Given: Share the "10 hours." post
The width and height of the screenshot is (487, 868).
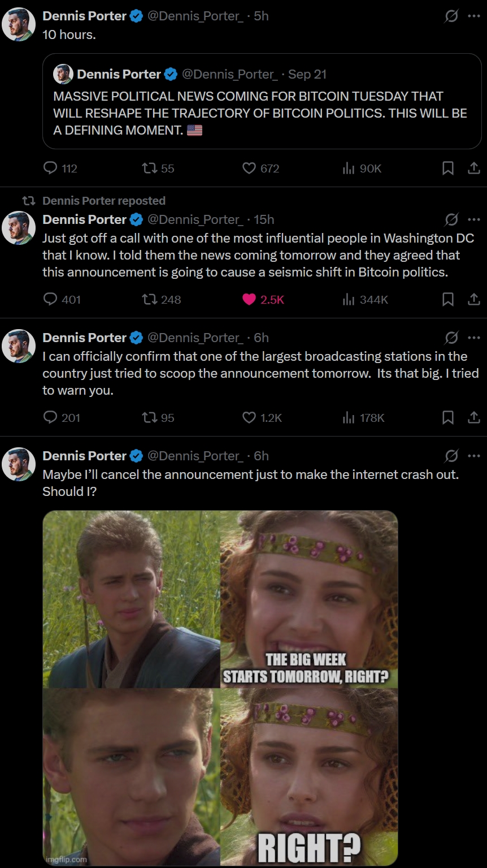Looking at the screenshot, I should tap(474, 169).
